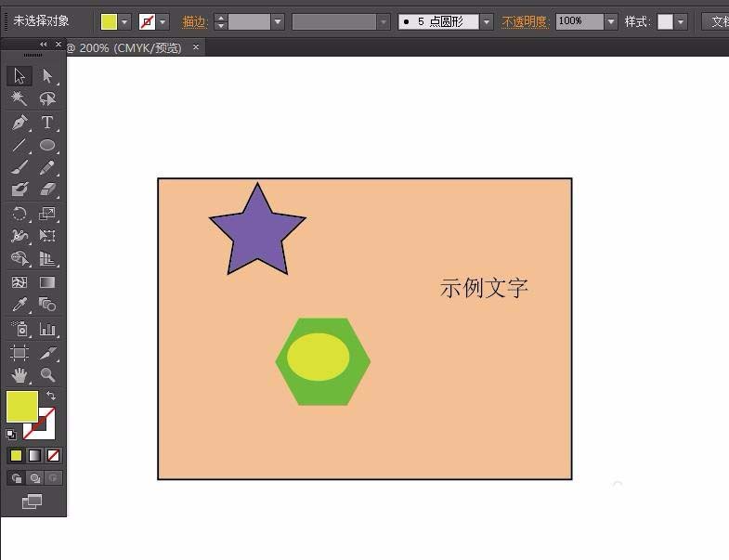Close the tools panel
The image size is (729, 560).
(59, 45)
